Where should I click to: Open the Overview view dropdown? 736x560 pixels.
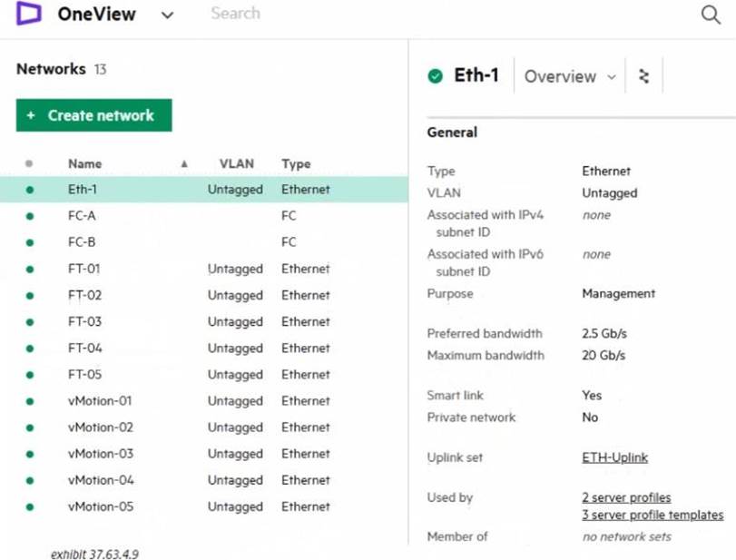click(x=570, y=77)
